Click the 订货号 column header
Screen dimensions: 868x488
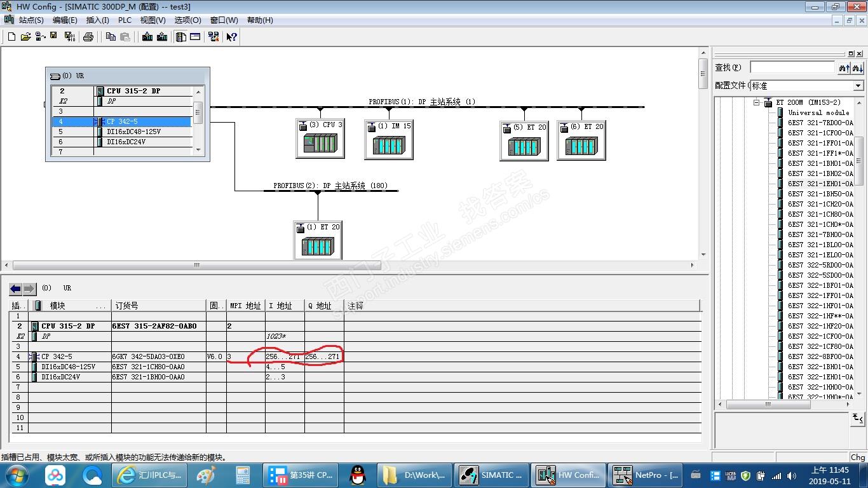(x=159, y=306)
